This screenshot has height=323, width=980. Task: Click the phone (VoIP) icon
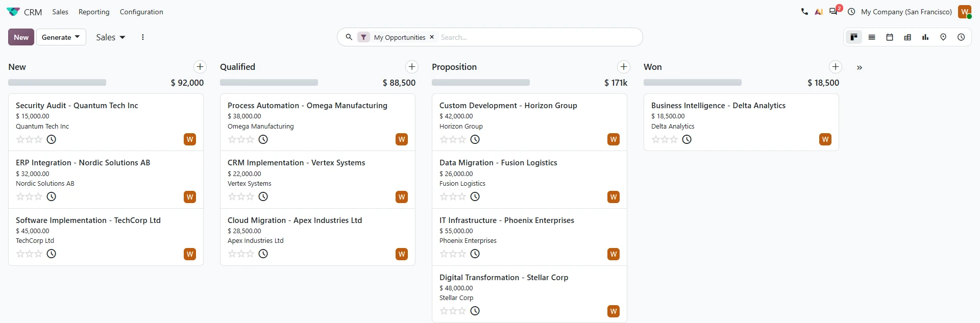[x=804, y=12]
